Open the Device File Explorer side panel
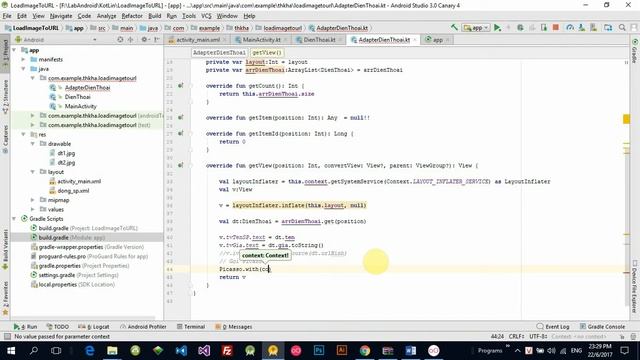 click(635, 287)
